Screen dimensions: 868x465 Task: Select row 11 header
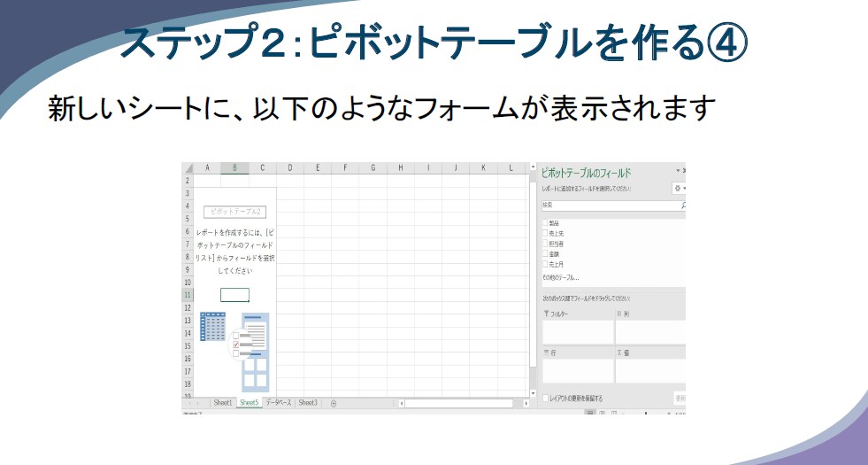click(188, 296)
